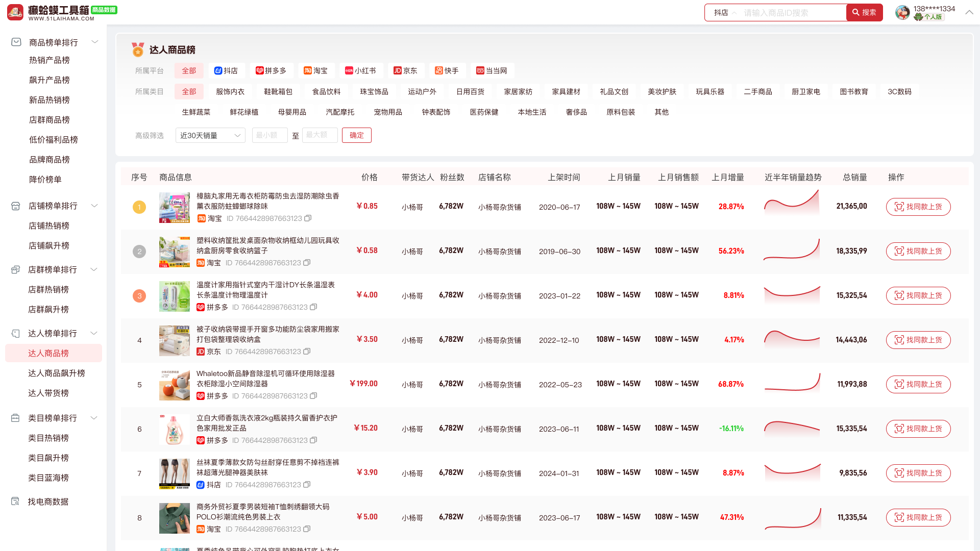Click the 最小额 input field
Viewport: 980px width, 551px height.
[269, 135]
